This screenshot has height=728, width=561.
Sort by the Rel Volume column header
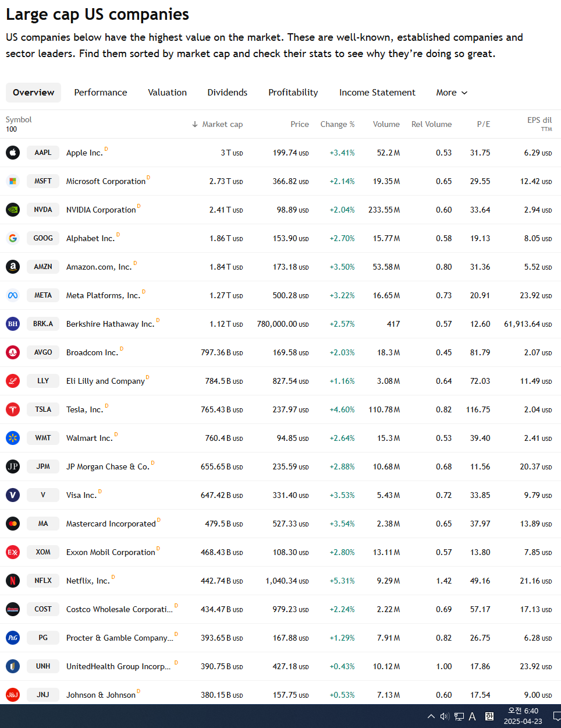point(431,124)
